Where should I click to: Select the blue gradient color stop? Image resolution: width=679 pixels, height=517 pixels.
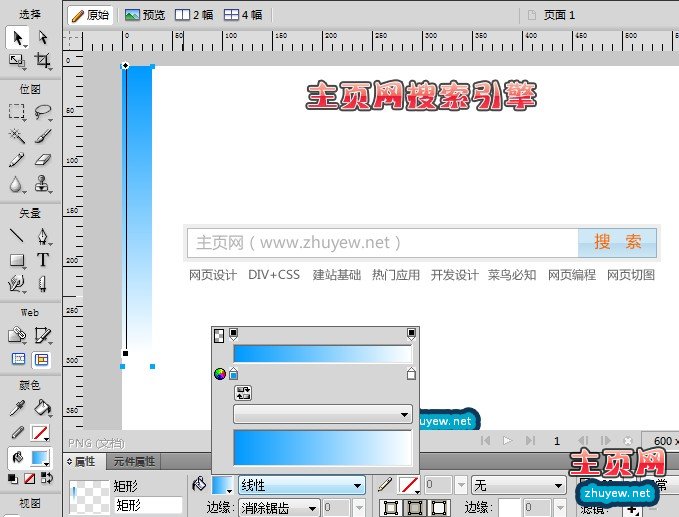pyautogui.click(x=233, y=373)
